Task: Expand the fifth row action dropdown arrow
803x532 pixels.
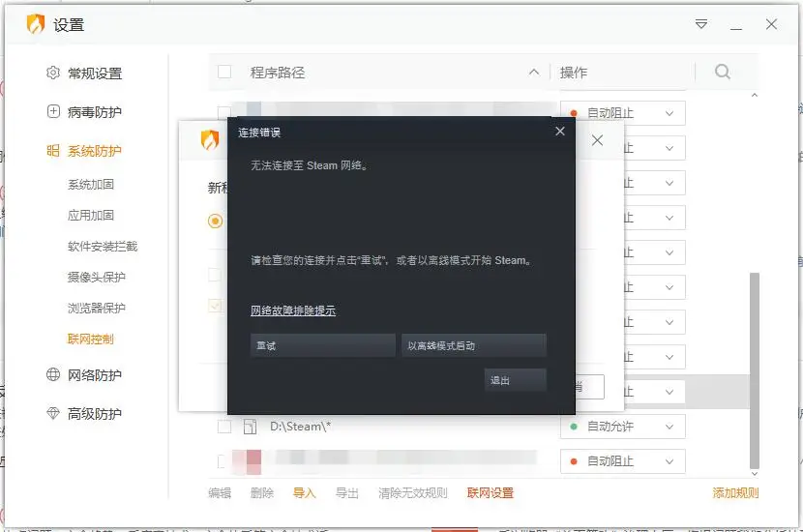Action: pos(669,252)
